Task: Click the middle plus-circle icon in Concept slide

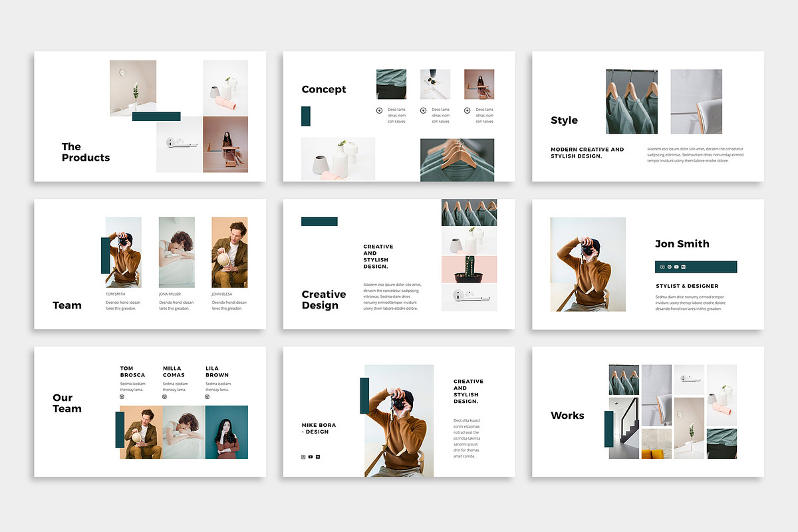Action: [x=423, y=110]
